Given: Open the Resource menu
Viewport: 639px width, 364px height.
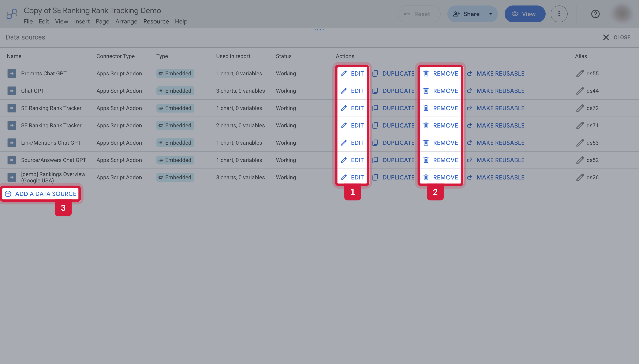Looking at the screenshot, I should click(x=156, y=22).
